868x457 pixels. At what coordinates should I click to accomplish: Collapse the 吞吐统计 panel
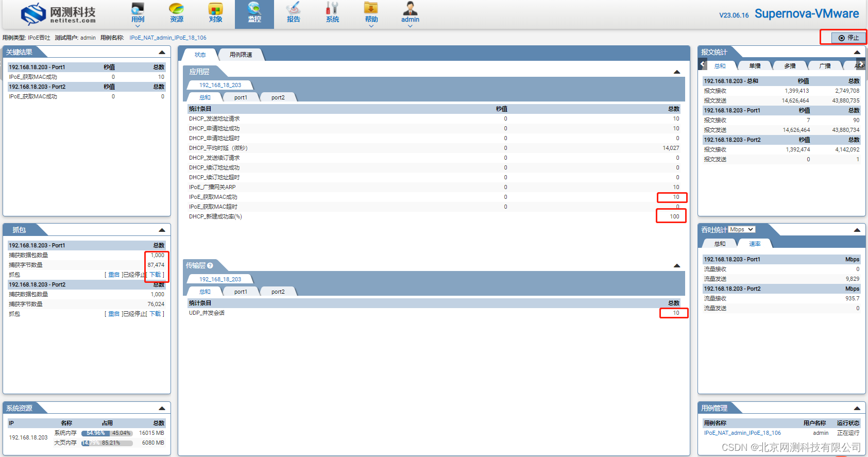[x=857, y=230]
